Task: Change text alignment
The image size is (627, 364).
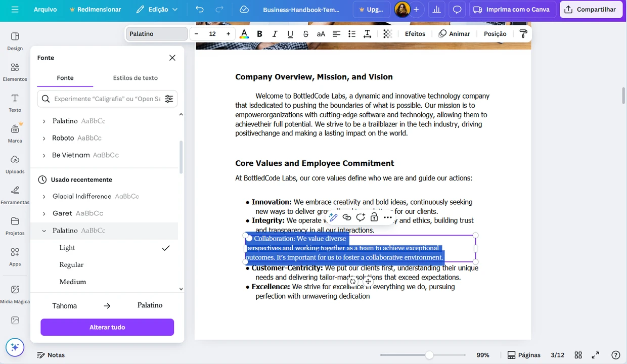Action: point(337,34)
